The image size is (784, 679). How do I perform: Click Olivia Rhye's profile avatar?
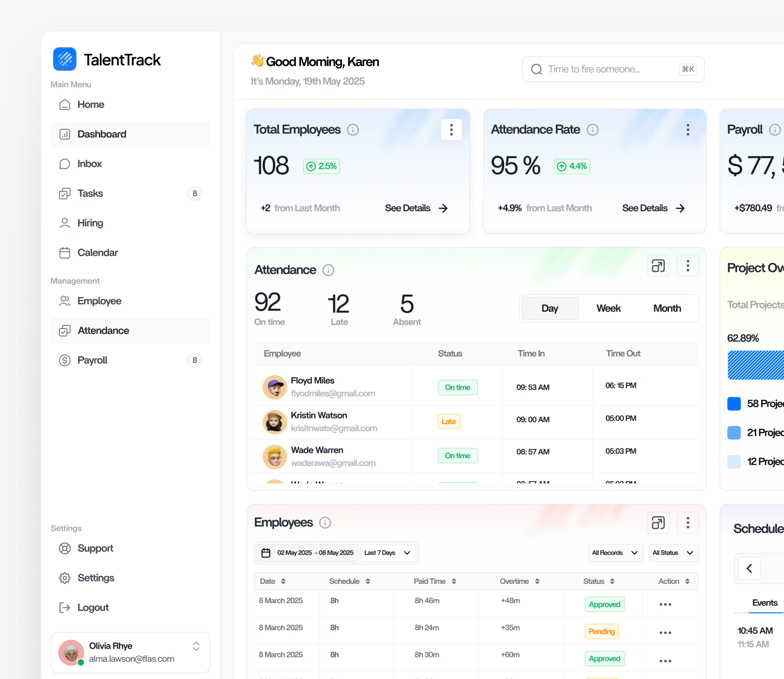(x=71, y=652)
